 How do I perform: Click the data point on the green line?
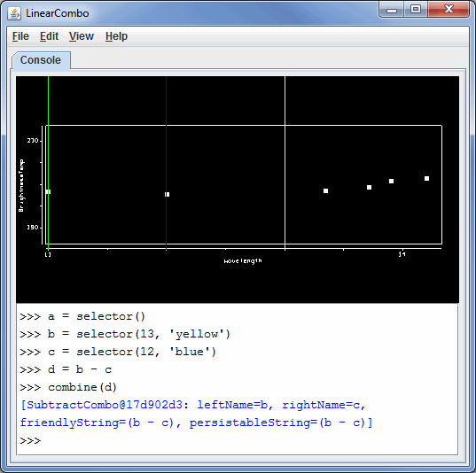click(48, 191)
